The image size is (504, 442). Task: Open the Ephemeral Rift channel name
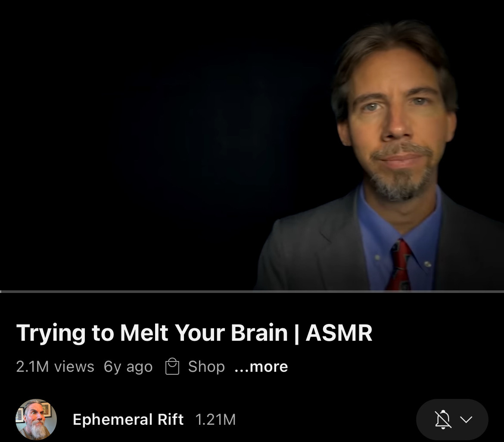128,420
